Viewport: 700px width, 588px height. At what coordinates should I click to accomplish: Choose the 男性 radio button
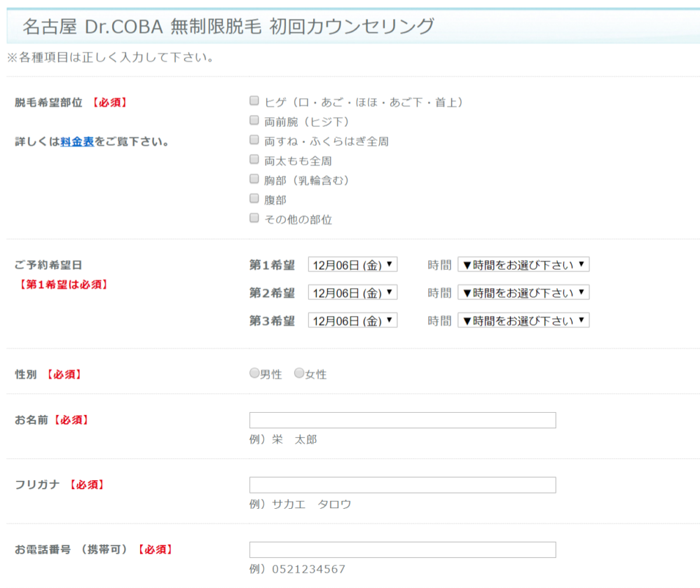pos(254,373)
